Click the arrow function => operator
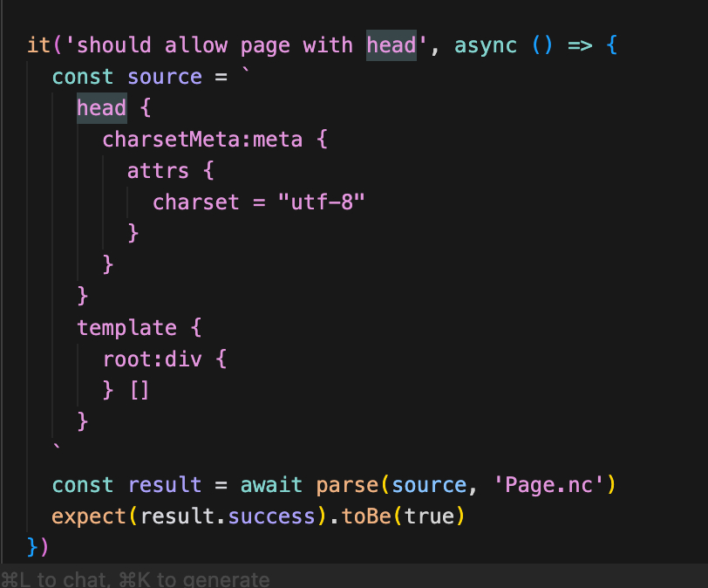The image size is (708, 588). [x=580, y=44]
